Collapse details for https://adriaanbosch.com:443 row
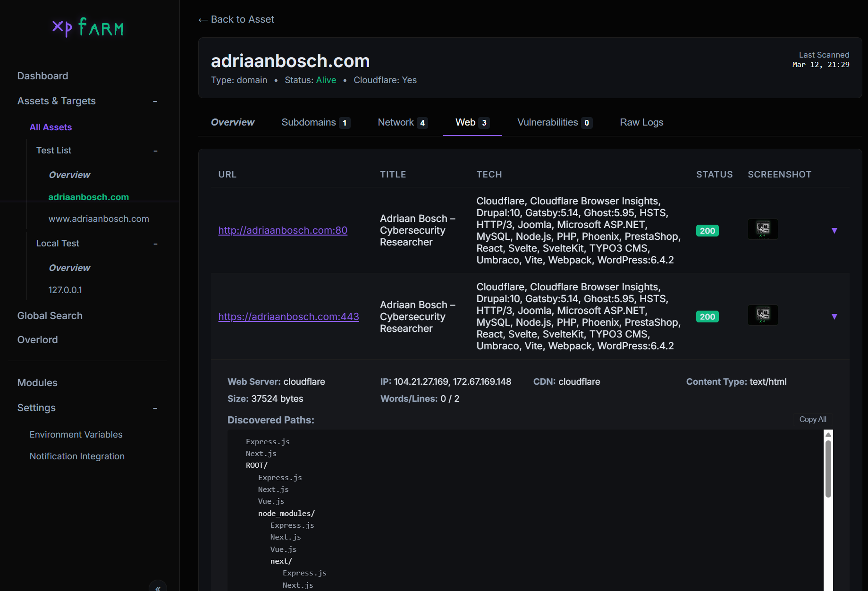Viewport: 868px width, 591px height. 834,316
